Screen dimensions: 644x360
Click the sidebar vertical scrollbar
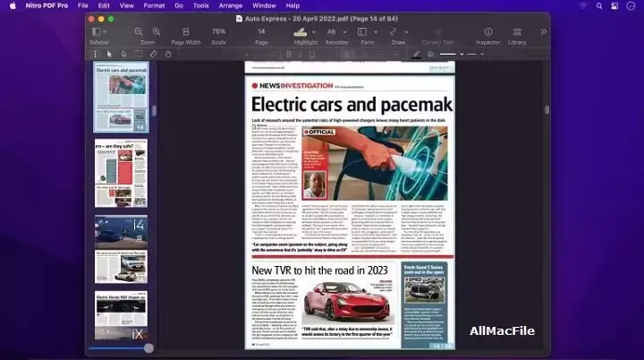(154, 110)
